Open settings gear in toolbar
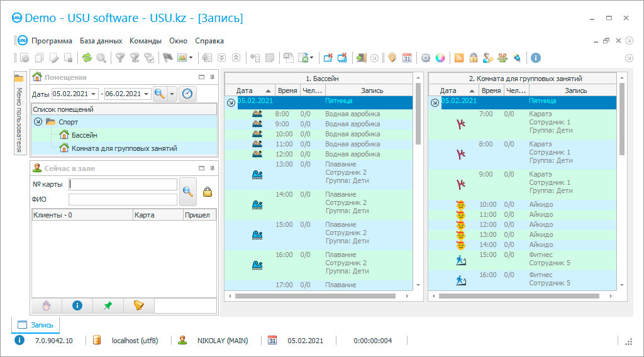 tap(426, 58)
